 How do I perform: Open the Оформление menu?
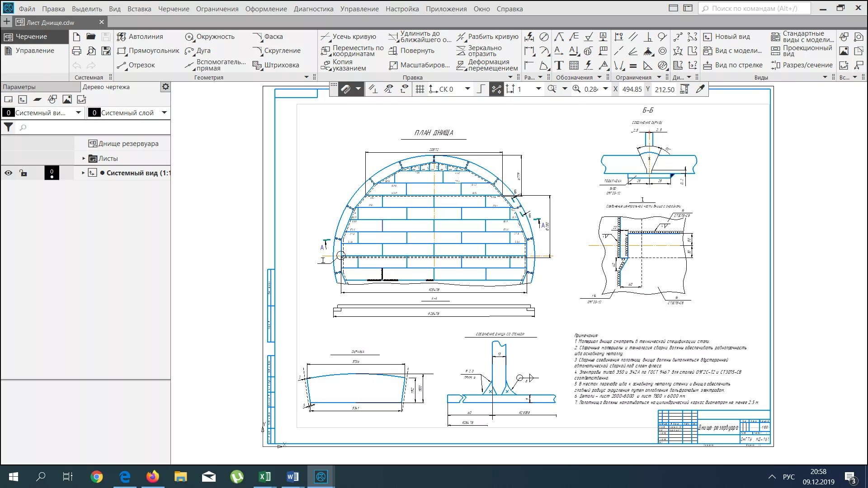coord(266,9)
